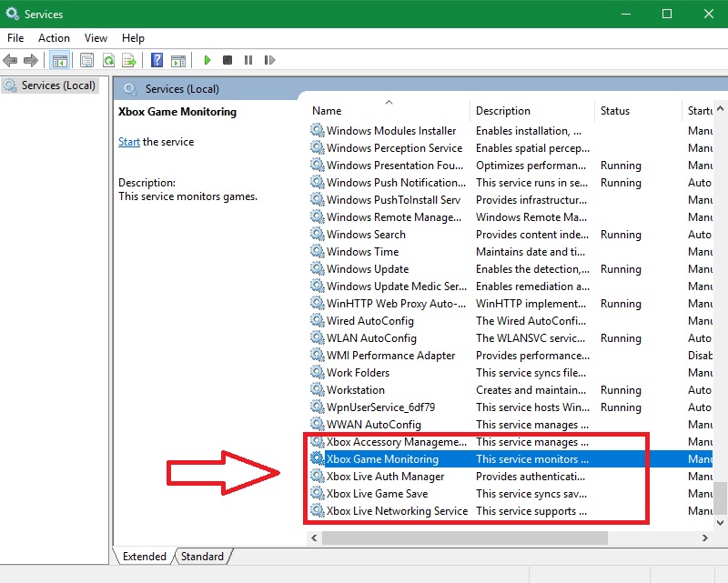The height and width of the screenshot is (583, 728).
Task: Open the View menu
Action: 96,38
